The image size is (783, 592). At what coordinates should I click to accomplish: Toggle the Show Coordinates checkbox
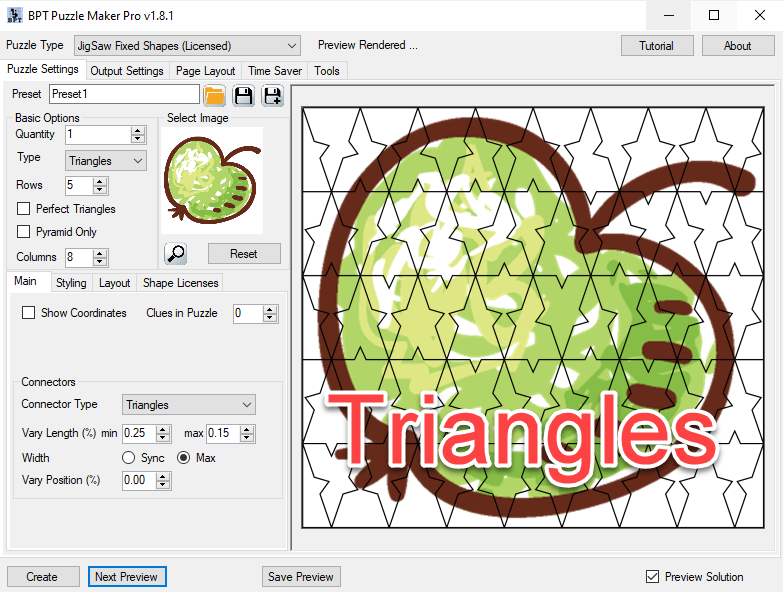[x=29, y=313]
